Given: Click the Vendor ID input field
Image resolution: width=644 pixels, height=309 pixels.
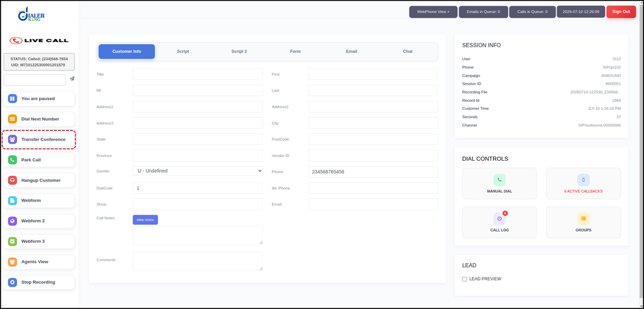Looking at the screenshot, I should click(373, 156).
